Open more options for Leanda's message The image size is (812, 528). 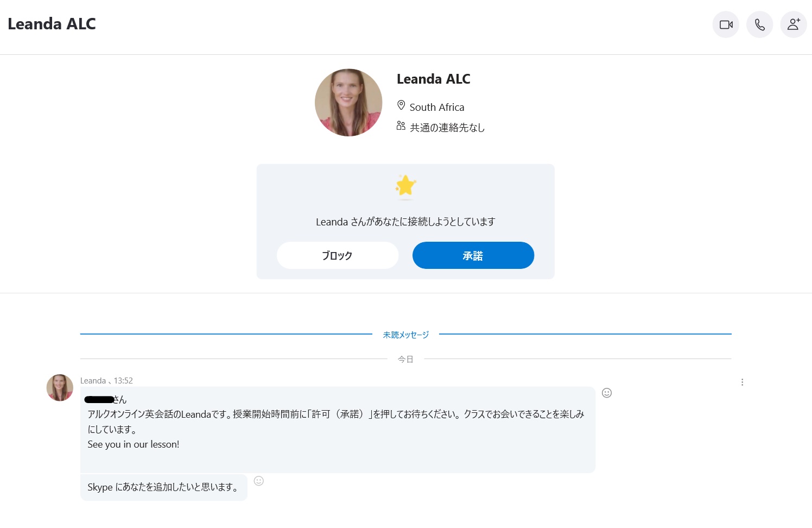click(742, 382)
